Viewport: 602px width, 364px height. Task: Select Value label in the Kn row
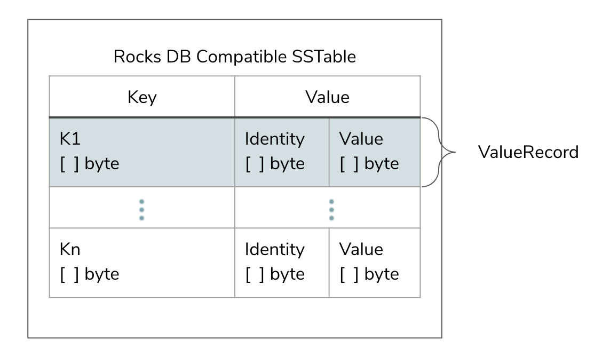pos(361,249)
